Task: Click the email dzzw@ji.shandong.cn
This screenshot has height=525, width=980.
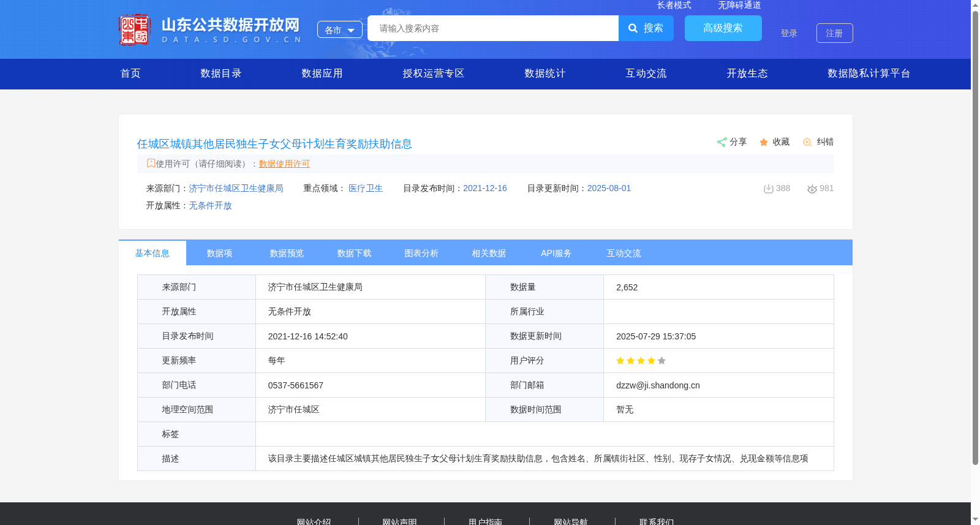Action: pyautogui.click(x=658, y=385)
